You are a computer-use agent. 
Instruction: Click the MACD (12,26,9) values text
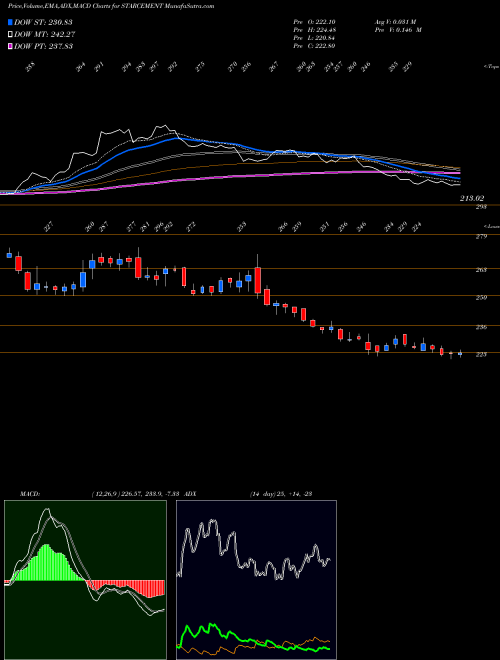(x=134, y=494)
